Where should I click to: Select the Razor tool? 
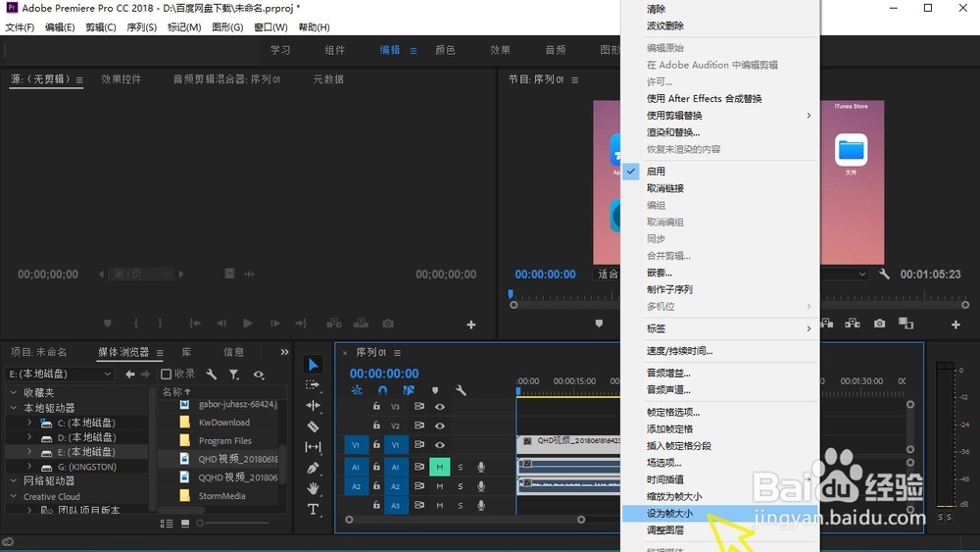coord(314,427)
